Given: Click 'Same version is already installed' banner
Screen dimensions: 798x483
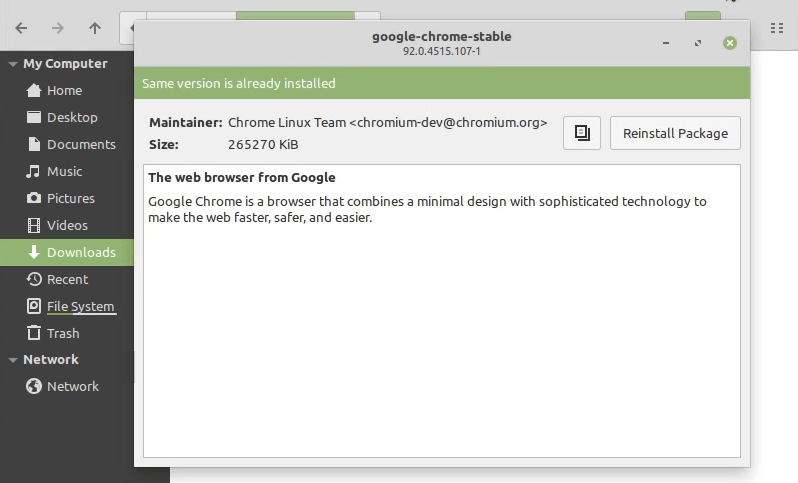Looking at the screenshot, I should tap(442, 83).
